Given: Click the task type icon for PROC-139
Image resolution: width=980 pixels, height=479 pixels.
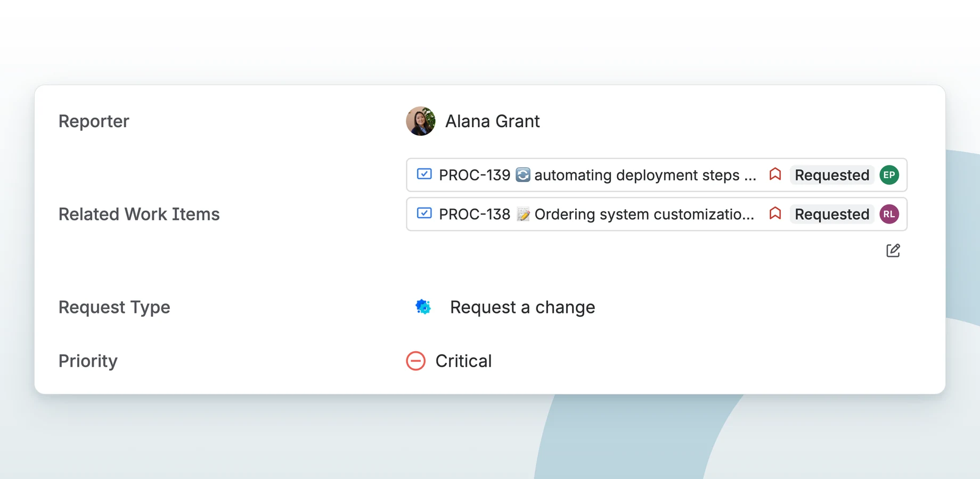Looking at the screenshot, I should [x=424, y=174].
